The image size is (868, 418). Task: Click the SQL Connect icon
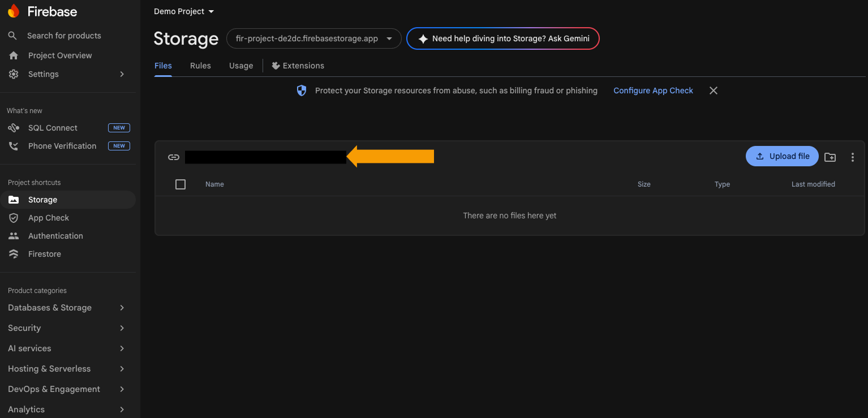[x=14, y=128]
